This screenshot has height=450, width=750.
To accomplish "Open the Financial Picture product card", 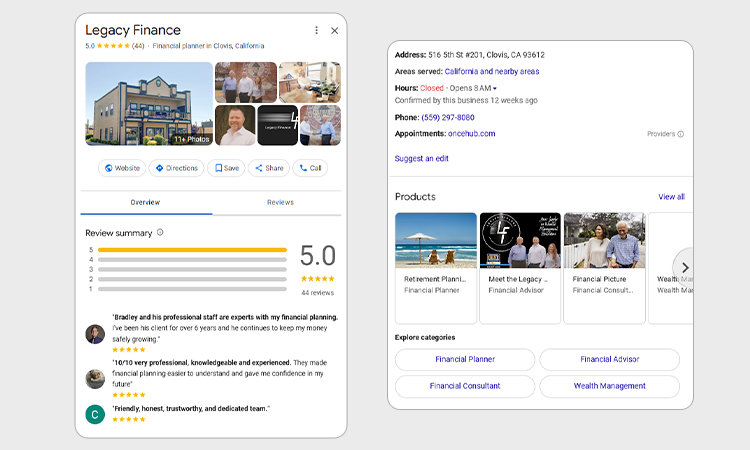I will 605,268.
